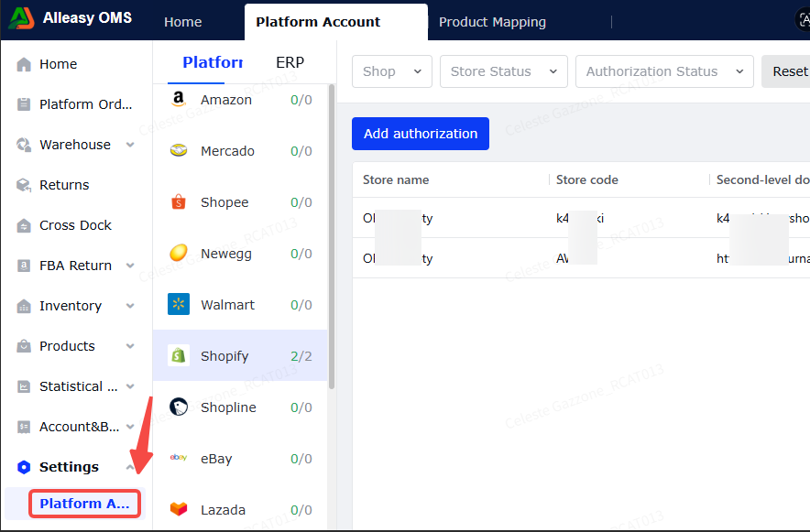The width and height of the screenshot is (810, 532).
Task: Click the Account&B... sidebar icon
Action: tap(24, 427)
